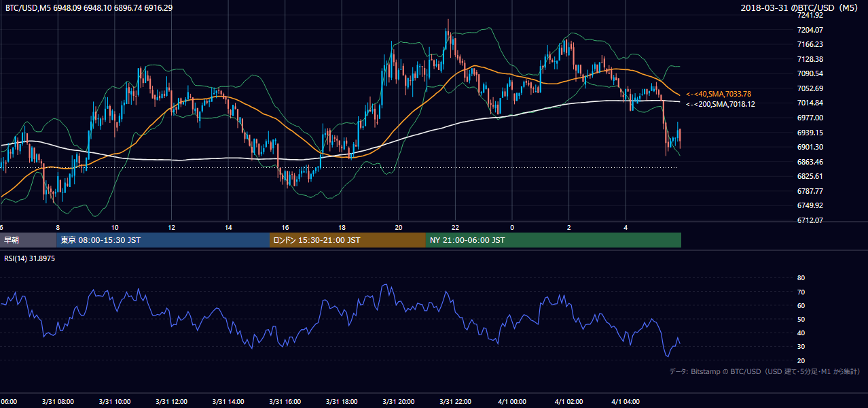
Task: Click the bottom time label 3/31 14:00
Action: [228, 402]
